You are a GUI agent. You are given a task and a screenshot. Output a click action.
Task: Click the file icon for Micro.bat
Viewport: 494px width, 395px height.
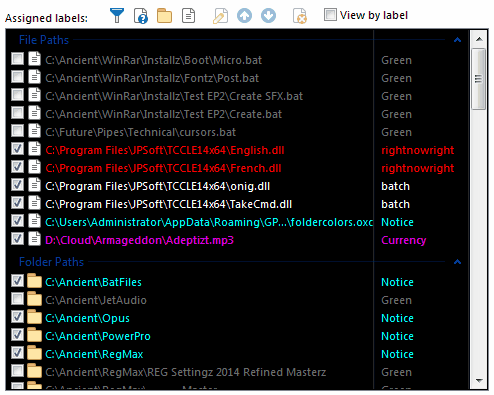(34, 59)
